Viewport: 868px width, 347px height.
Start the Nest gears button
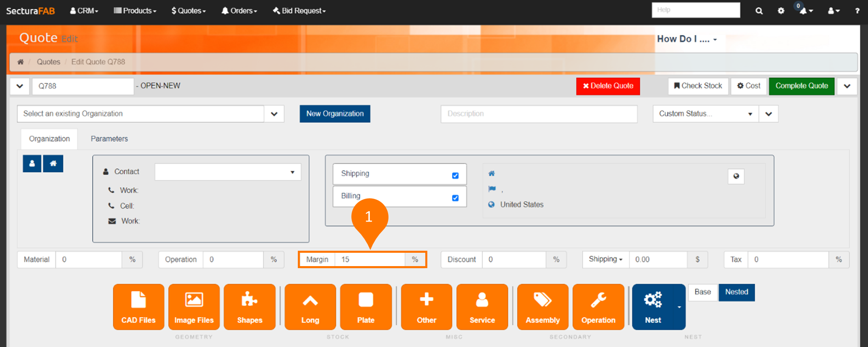653,307
